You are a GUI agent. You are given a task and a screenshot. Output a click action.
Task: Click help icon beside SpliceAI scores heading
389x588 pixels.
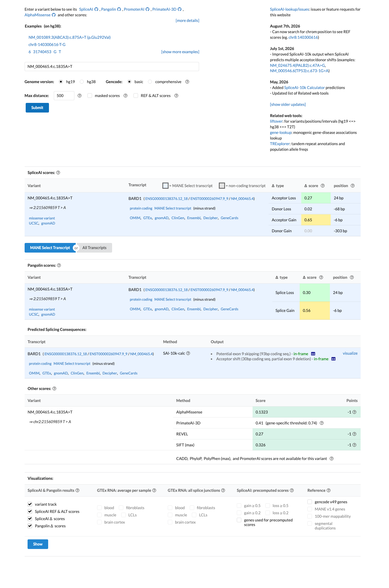[x=58, y=173]
